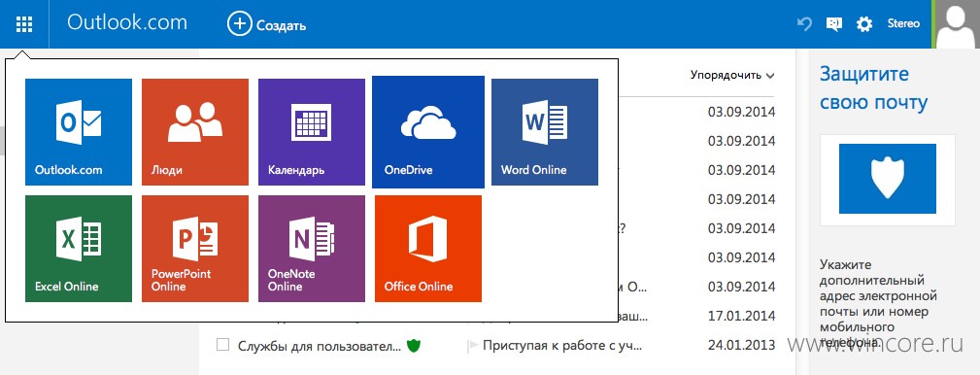Open the app launcher grid icon

click(x=24, y=24)
